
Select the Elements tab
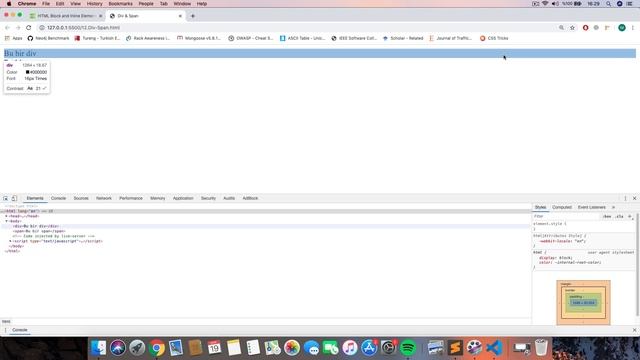click(35, 198)
